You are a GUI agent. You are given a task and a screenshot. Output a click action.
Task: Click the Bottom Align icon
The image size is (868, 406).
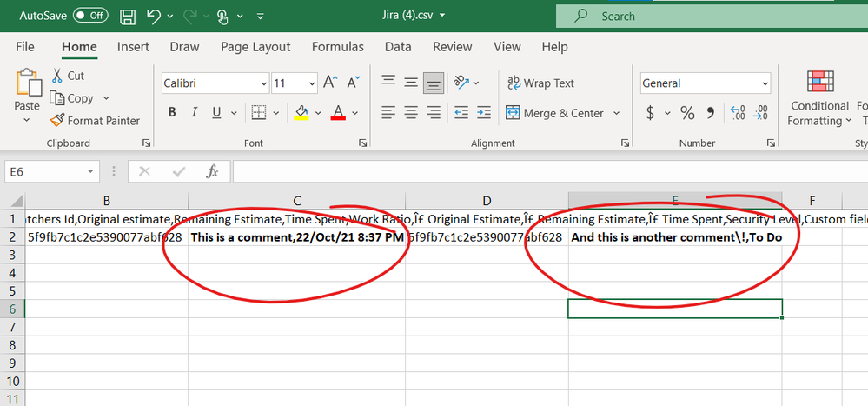434,83
